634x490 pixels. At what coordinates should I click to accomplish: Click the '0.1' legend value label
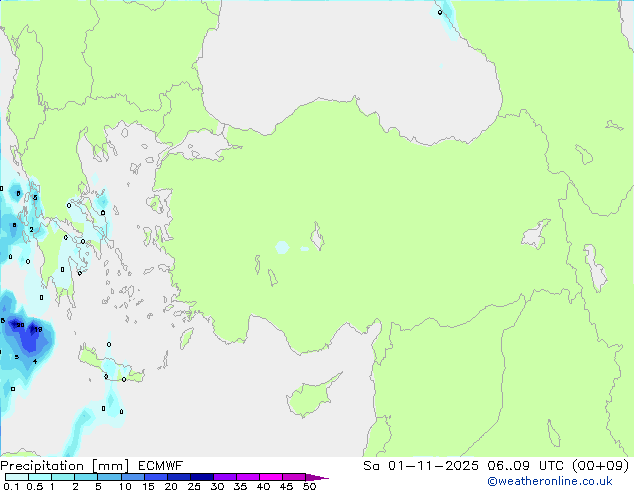click(x=11, y=486)
